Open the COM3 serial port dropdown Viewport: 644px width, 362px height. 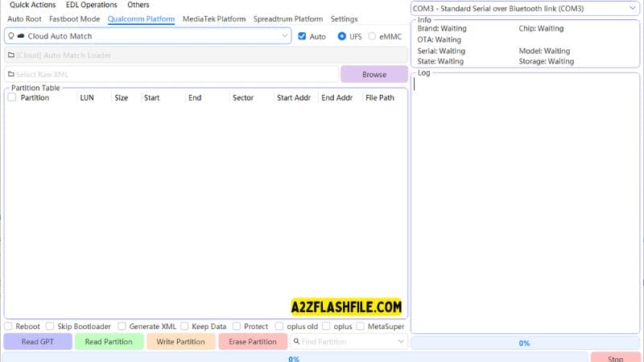coord(525,8)
